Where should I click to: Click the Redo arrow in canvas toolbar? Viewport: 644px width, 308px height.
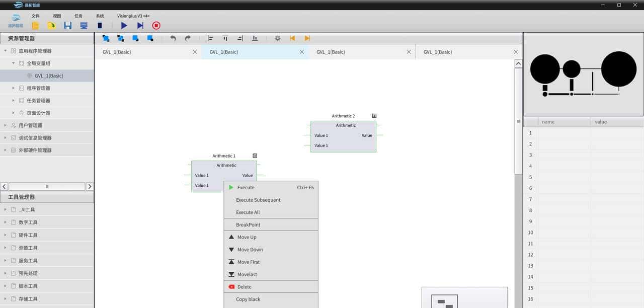pos(188,38)
